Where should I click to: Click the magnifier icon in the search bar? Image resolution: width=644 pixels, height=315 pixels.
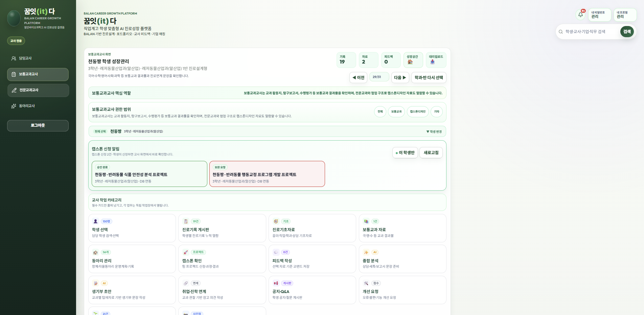pyautogui.click(x=561, y=32)
